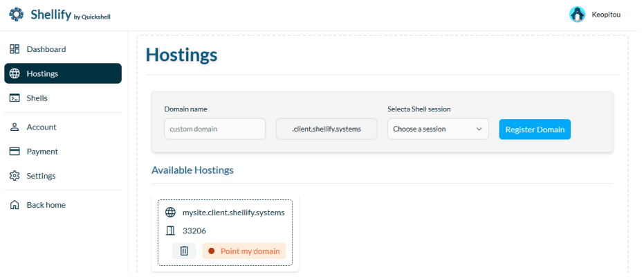Delete the mysite hosting with trash icon
The image size is (644, 279).
click(x=184, y=251)
